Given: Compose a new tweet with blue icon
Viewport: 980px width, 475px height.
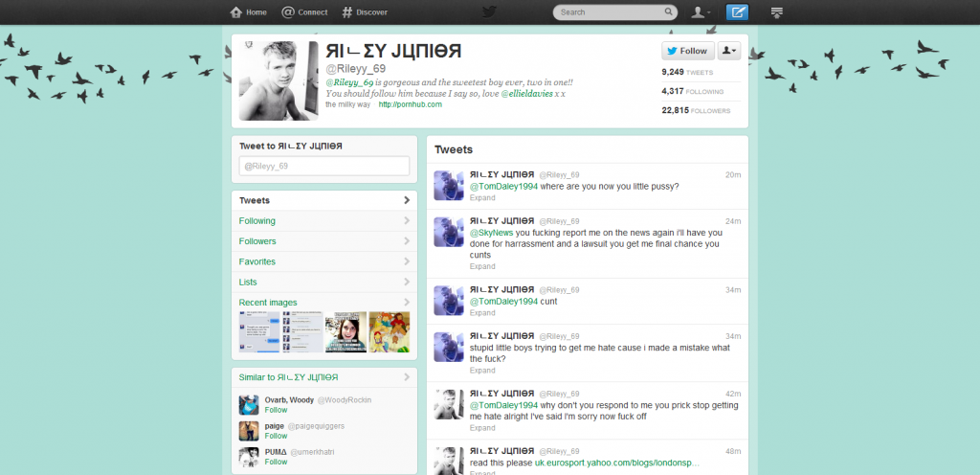Looking at the screenshot, I should (738, 11).
